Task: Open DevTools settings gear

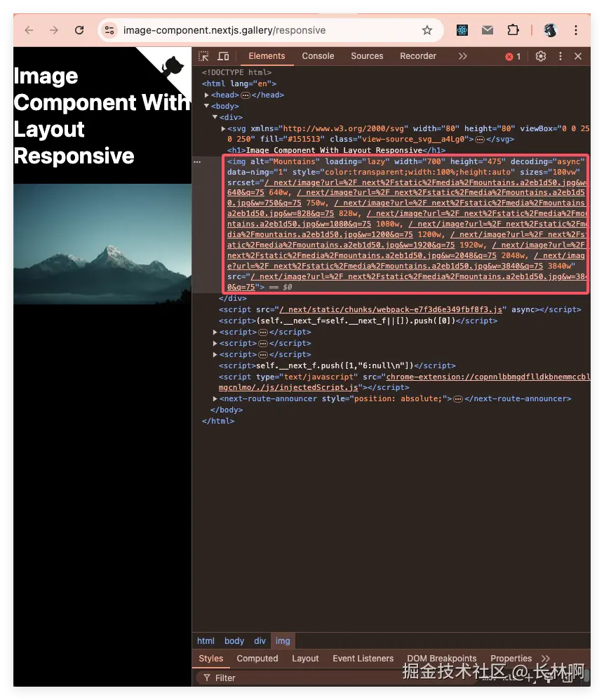Action: [x=541, y=56]
